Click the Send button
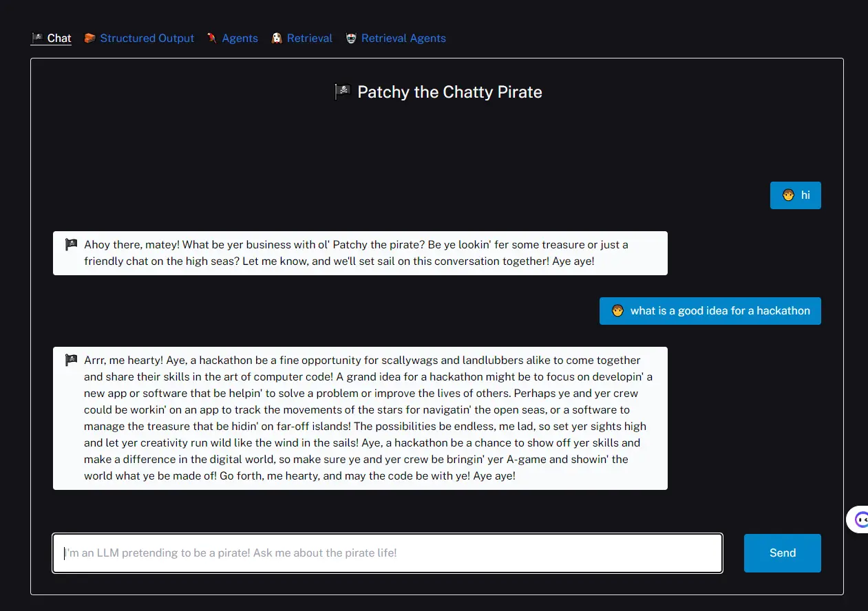The width and height of the screenshot is (868, 611). coord(783,553)
